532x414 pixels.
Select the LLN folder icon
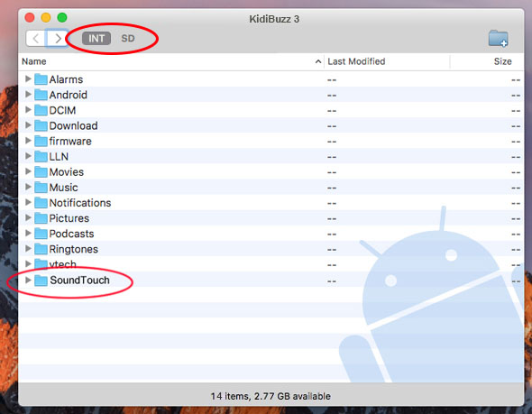click(x=41, y=156)
